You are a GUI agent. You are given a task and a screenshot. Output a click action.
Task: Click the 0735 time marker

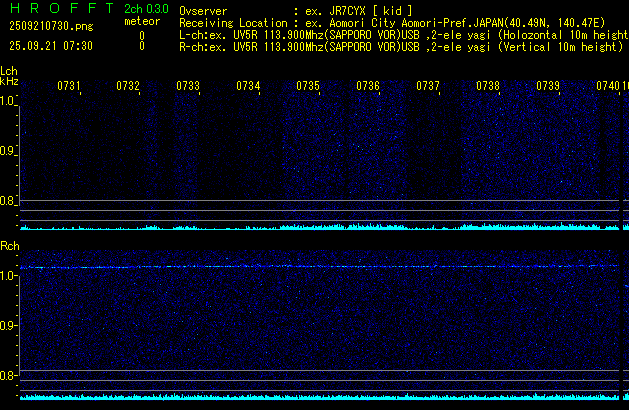point(308,87)
